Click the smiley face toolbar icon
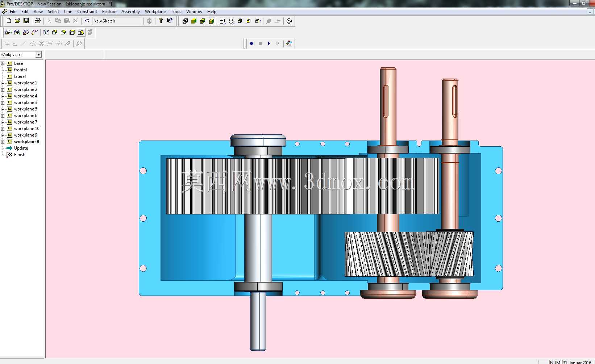Screen dimensions: 595x364 [x=289, y=21]
